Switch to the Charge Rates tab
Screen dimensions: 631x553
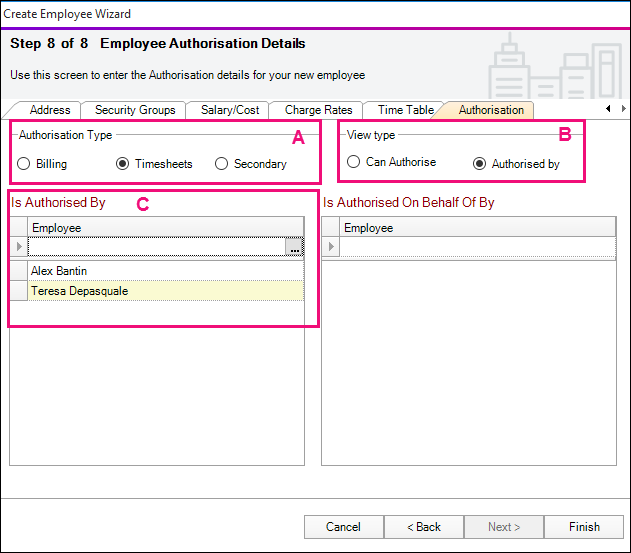[x=318, y=110]
